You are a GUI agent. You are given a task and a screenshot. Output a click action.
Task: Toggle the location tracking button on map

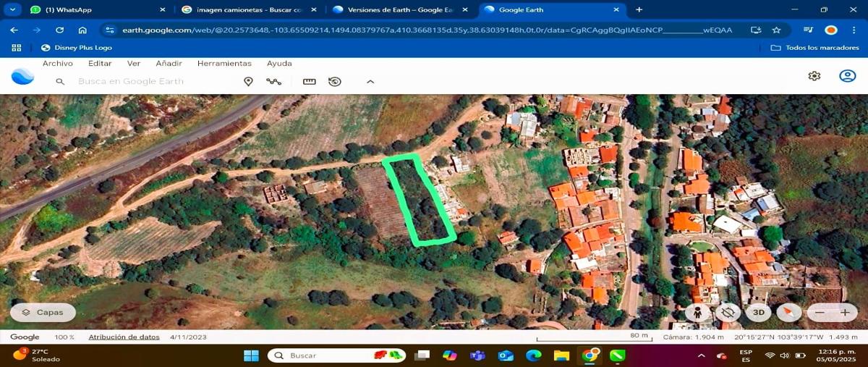click(x=728, y=313)
